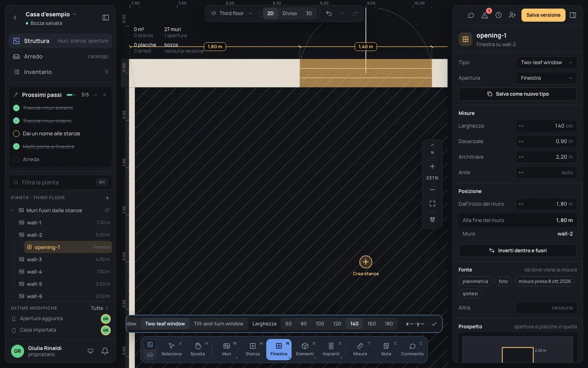This screenshot has width=588, height=368.
Task: Open the Elementi tool
Action: pos(305,350)
